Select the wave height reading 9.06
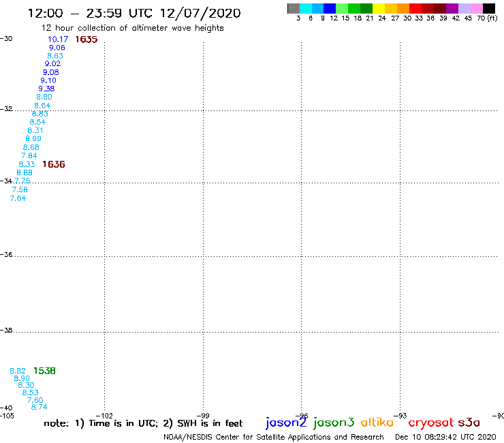 (57, 48)
